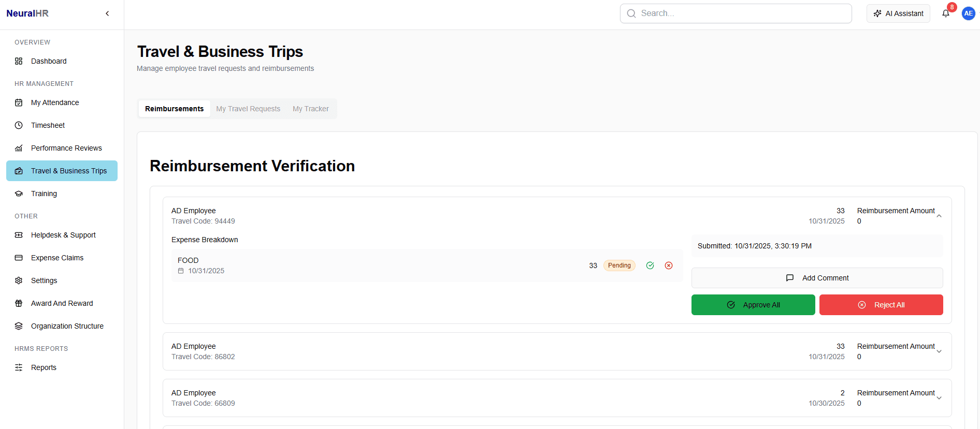The height and width of the screenshot is (429, 980).
Task: Click the Add Comment speech bubble icon
Action: coord(790,278)
